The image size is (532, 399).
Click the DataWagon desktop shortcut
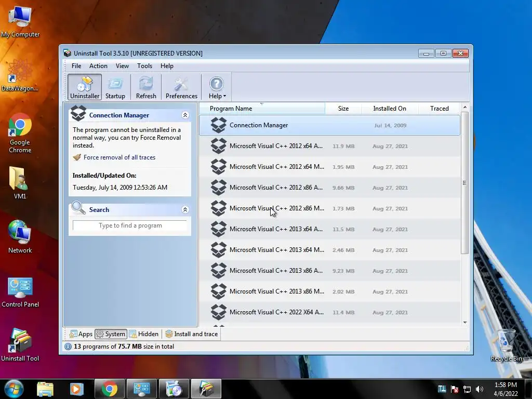[x=20, y=75]
